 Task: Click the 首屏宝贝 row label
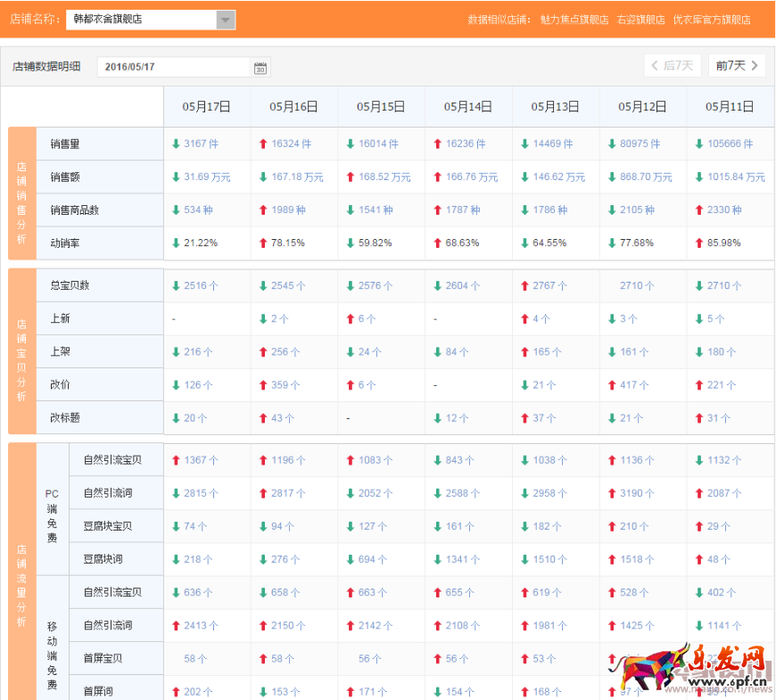click(x=103, y=658)
